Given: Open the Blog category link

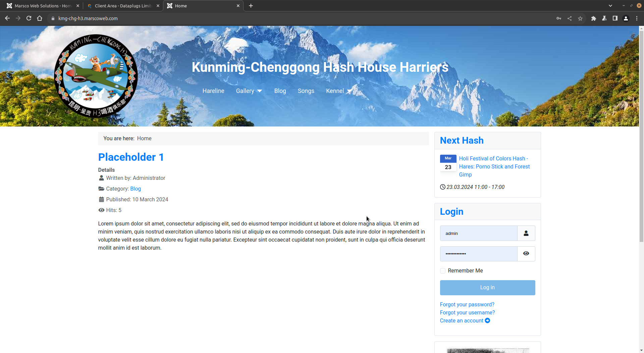Looking at the screenshot, I should (x=136, y=189).
